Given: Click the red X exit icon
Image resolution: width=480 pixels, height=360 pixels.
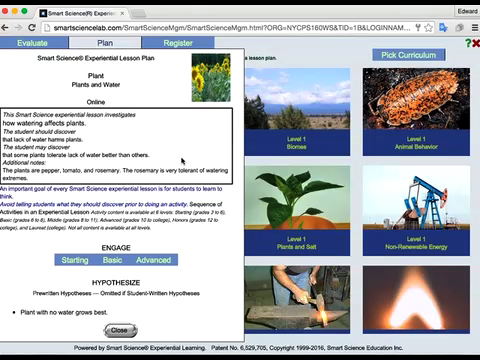Looking at the screenshot, I should tap(476, 43).
